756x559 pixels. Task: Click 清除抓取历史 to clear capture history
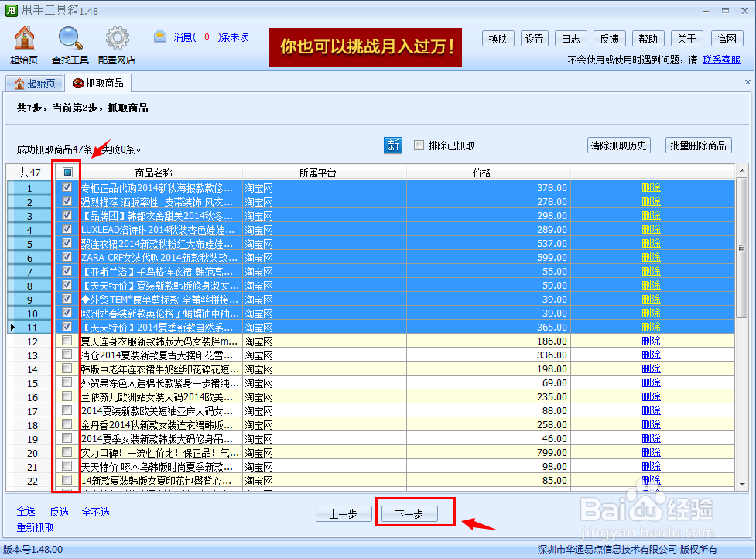[618, 145]
